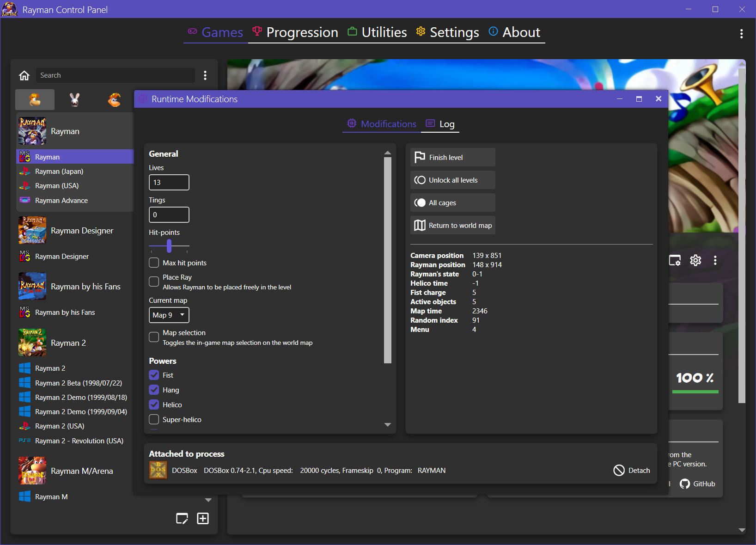Click the Tings input field
The width and height of the screenshot is (756, 545).
pos(169,214)
